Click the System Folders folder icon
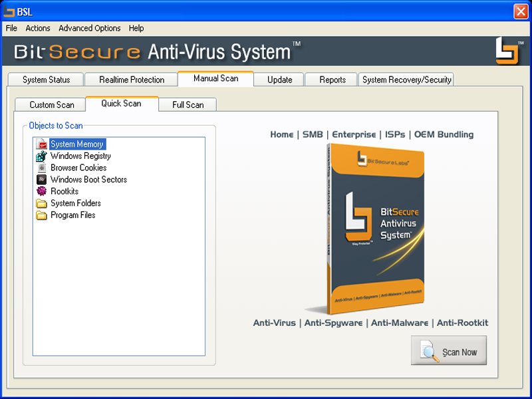532x399 pixels. (x=41, y=203)
